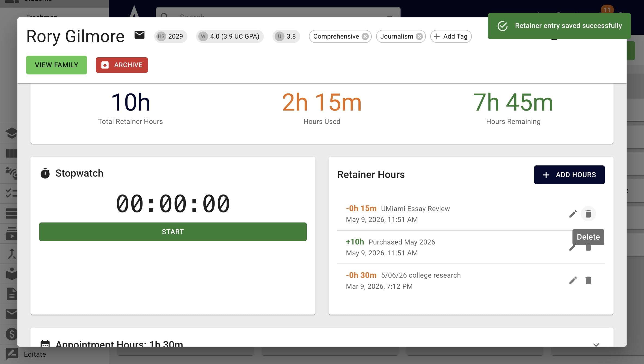Expand the Appointment Hours section chevron

(x=596, y=345)
